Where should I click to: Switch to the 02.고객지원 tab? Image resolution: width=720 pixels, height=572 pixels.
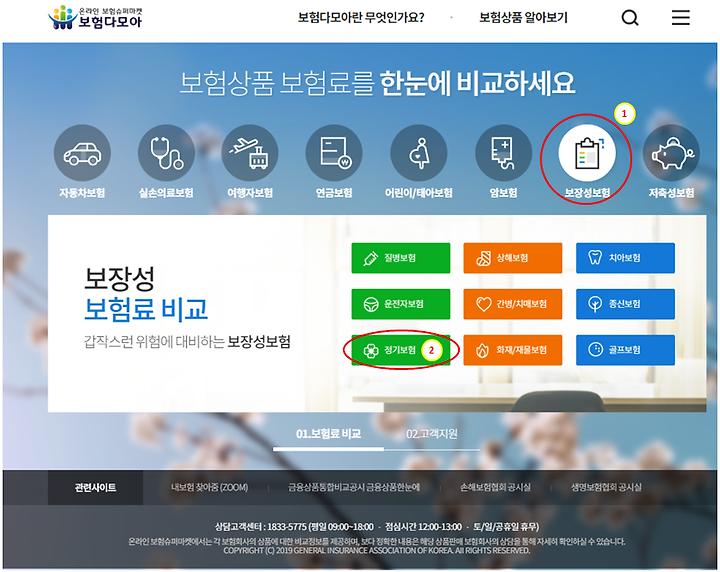432,434
